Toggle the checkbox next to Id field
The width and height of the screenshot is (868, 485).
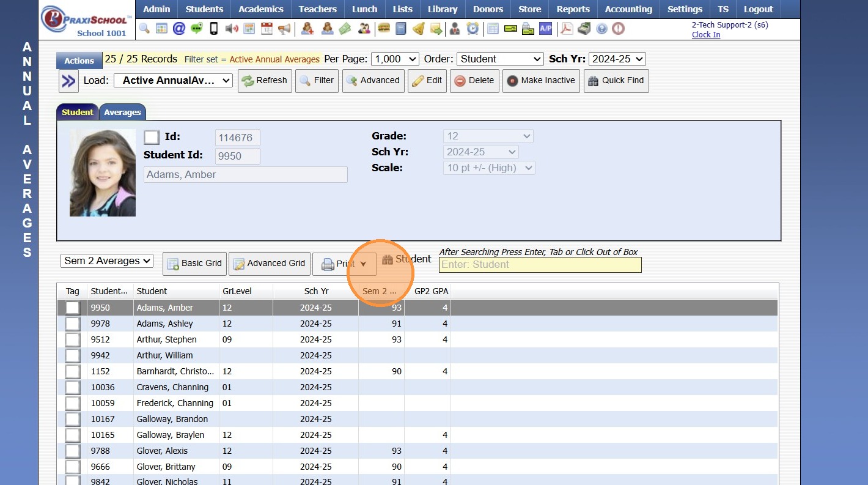152,137
